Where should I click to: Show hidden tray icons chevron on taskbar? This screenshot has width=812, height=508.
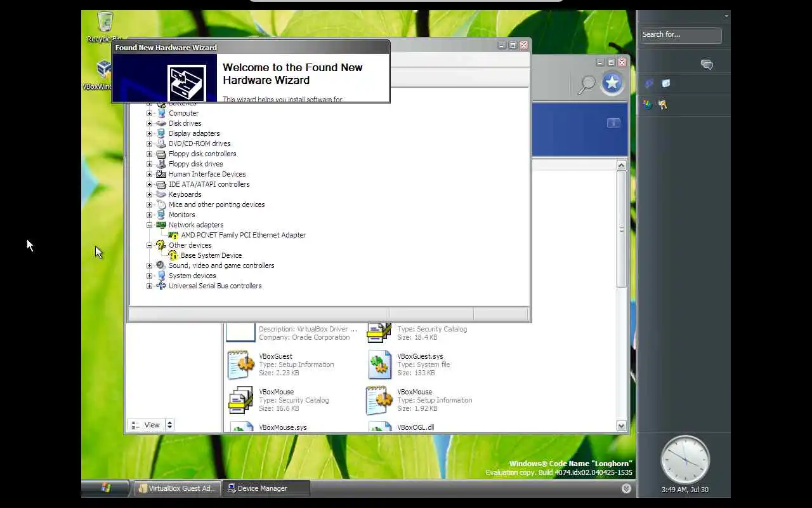pos(626,488)
